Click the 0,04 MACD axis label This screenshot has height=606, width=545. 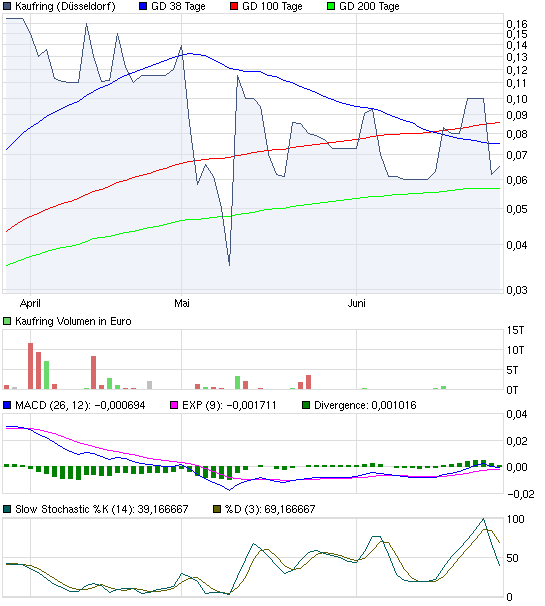(517, 414)
